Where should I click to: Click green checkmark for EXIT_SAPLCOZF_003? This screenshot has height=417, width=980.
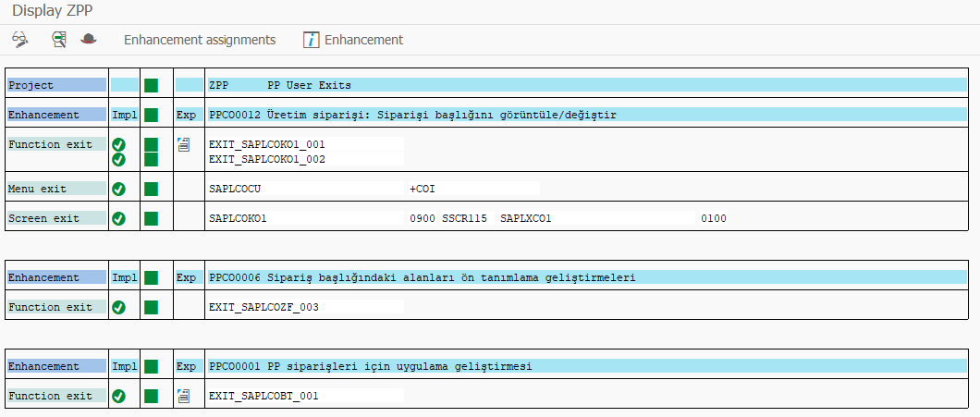tap(118, 307)
